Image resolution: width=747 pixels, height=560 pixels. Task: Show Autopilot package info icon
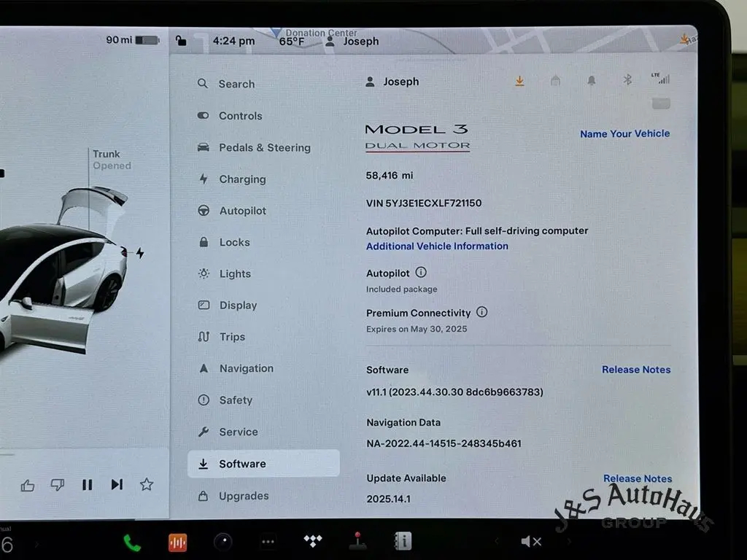click(421, 273)
